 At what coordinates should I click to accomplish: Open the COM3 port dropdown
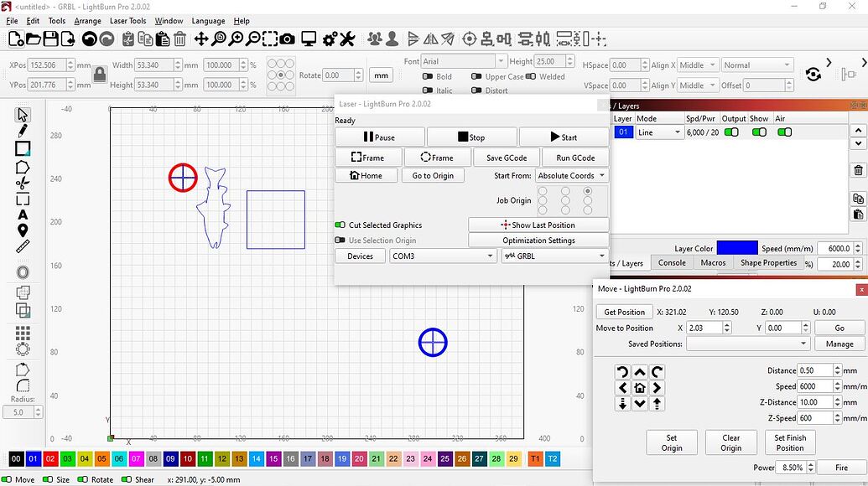442,256
